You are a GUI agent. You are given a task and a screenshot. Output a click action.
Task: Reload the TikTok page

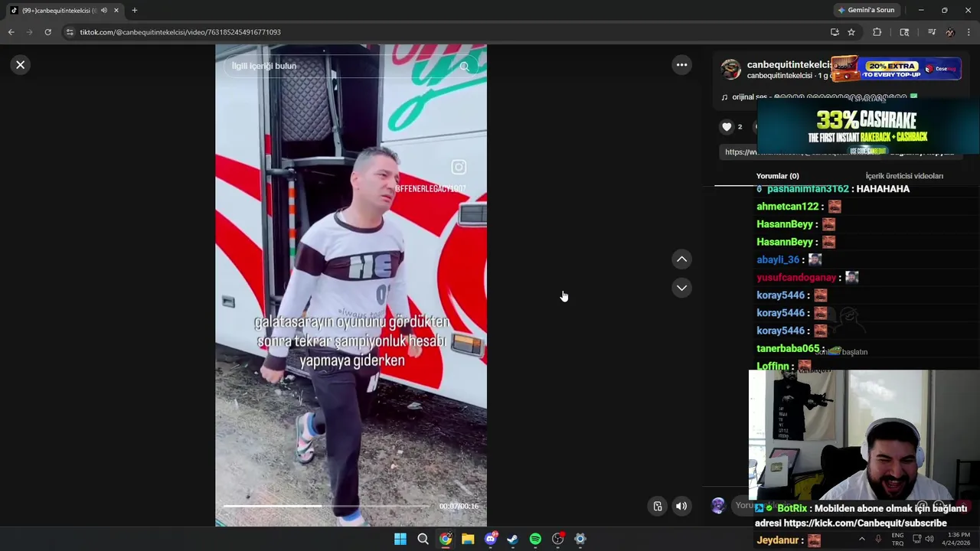tap(47, 32)
